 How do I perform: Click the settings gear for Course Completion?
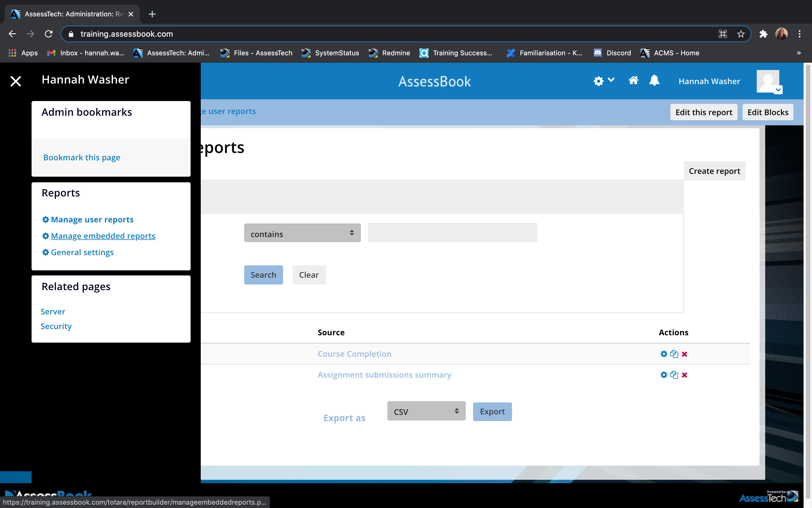[663, 354]
